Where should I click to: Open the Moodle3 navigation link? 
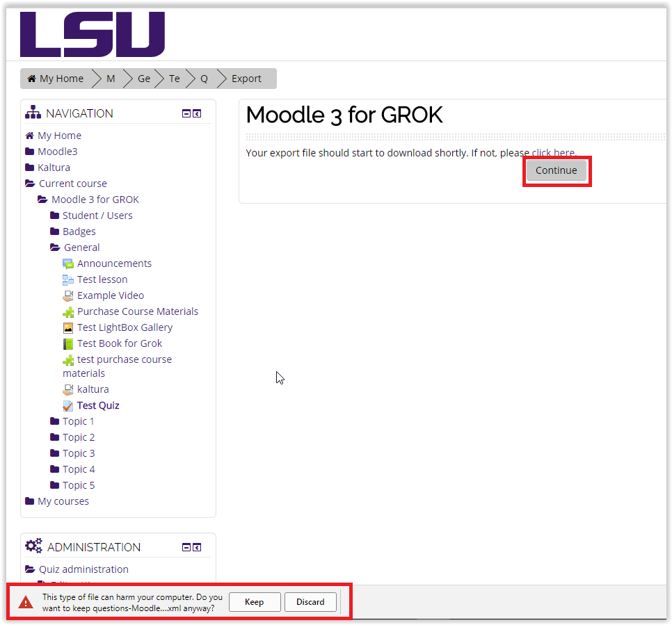pyautogui.click(x=58, y=152)
